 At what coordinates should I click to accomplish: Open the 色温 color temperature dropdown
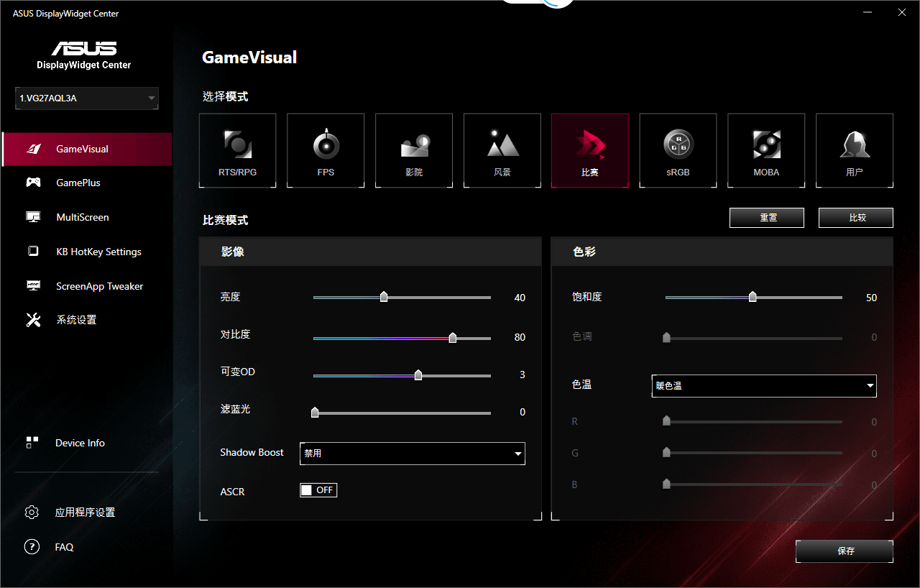click(764, 386)
